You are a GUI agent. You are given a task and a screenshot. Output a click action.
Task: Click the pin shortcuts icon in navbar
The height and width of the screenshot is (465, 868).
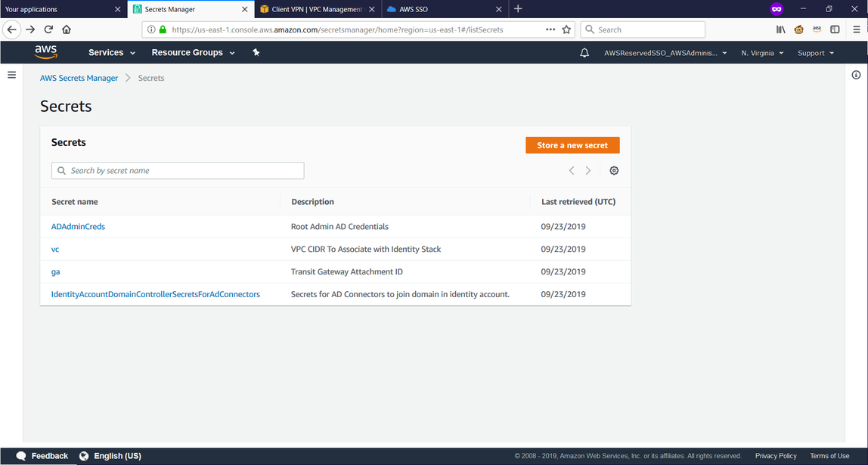pos(256,52)
